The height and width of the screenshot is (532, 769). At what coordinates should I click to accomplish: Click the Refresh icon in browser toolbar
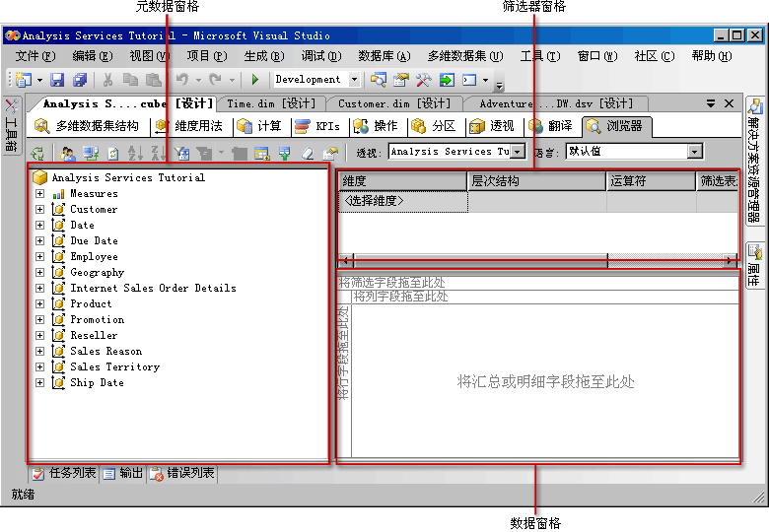click(112, 154)
